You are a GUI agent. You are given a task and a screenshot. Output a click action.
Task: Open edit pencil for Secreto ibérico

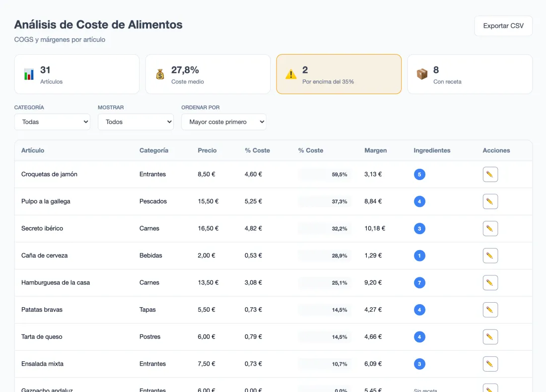[x=490, y=228]
